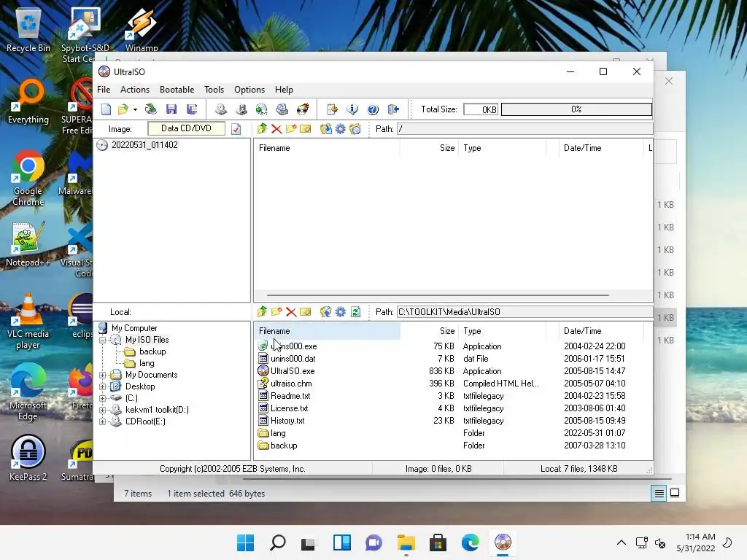The image size is (747, 560).
Task: Select UltraISO.exe in local file list
Action: 292,371
